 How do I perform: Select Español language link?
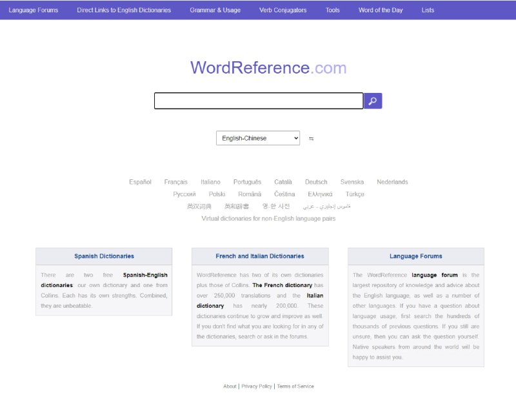pyautogui.click(x=140, y=182)
